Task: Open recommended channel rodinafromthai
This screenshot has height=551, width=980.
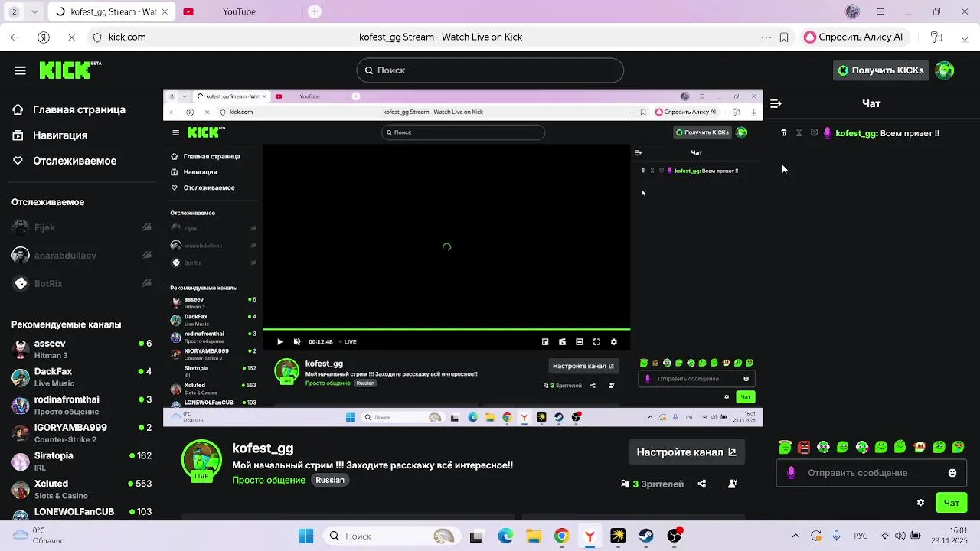Action: [81, 405]
